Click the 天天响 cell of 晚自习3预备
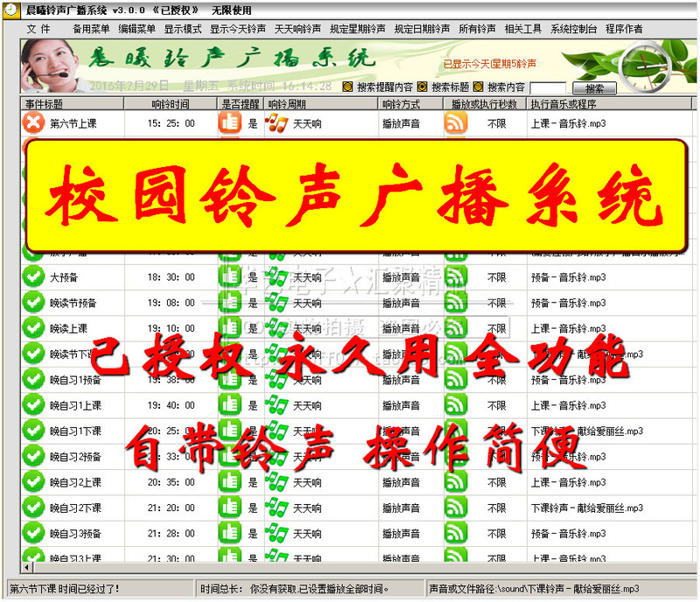The image size is (700, 602). click(307, 534)
